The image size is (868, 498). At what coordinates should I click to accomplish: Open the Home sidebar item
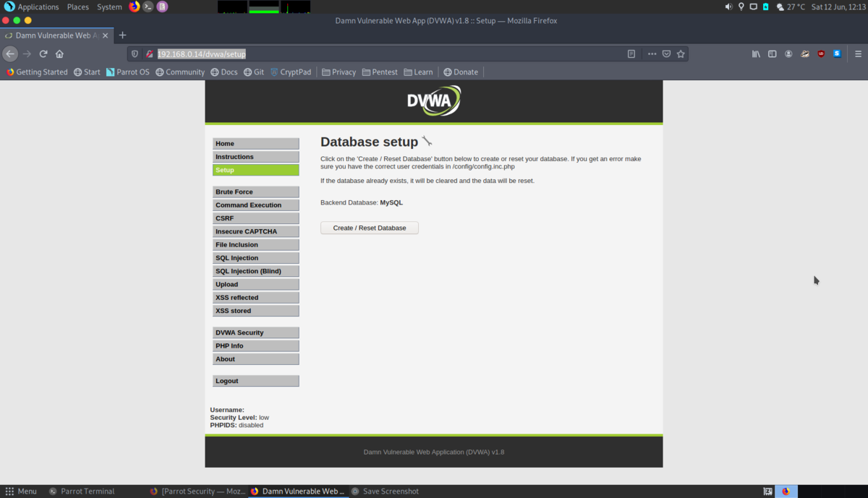[255, 143]
